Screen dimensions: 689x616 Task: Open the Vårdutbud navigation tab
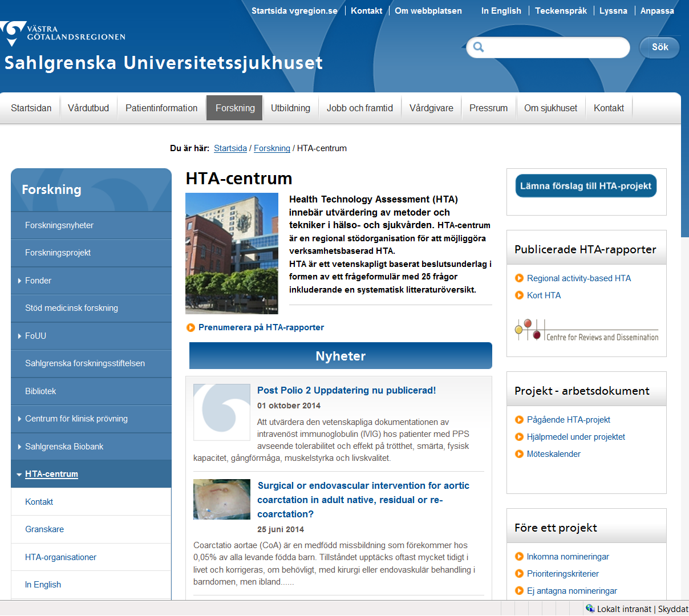(x=88, y=108)
